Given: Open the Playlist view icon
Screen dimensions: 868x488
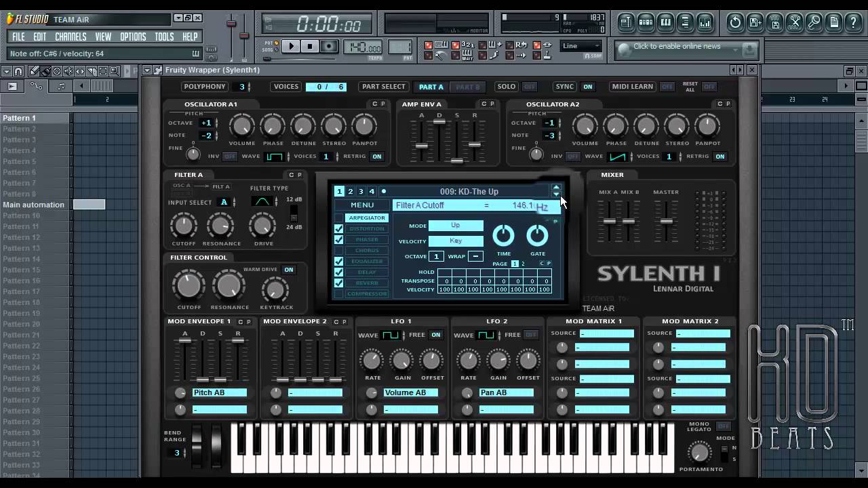Looking at the screenshot, I should point(626,22).
